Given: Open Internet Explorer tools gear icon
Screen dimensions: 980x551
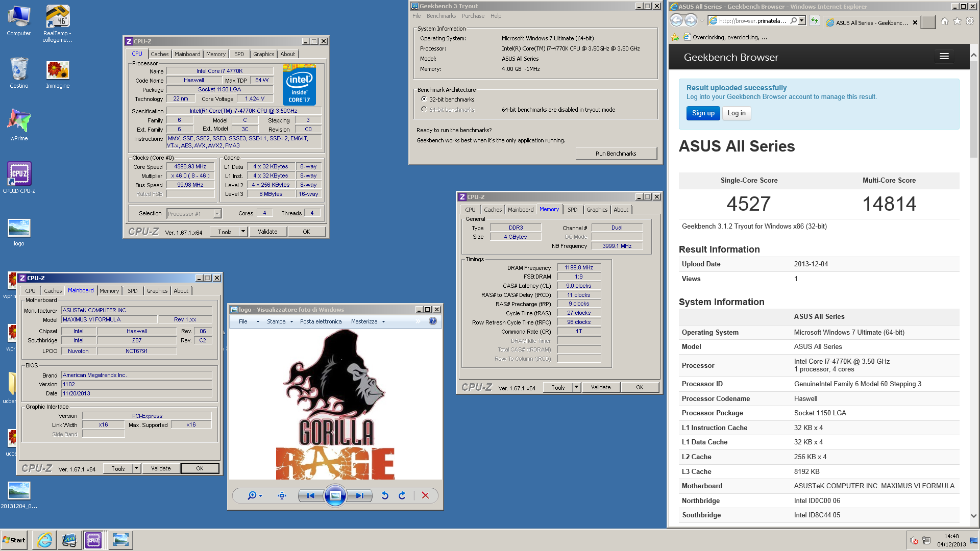Looking at the screenshot, I should point(970,21).
